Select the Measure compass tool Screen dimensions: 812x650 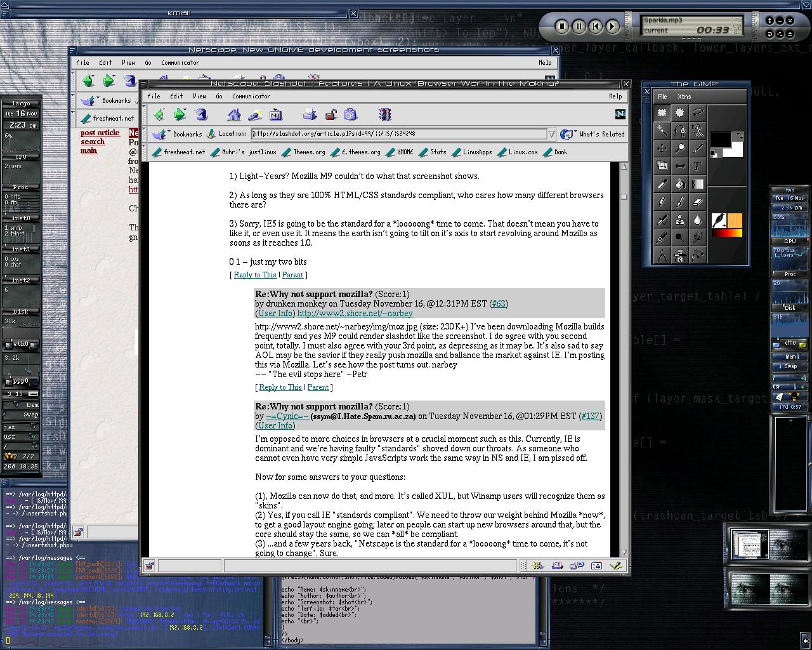pyautogui.click(x=662, y=255)
